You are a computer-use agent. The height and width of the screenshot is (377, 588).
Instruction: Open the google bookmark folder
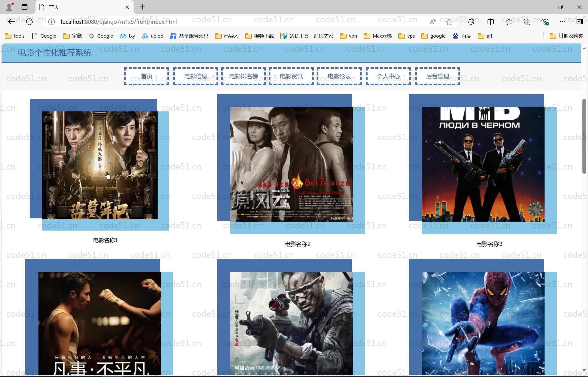coord(433,36)
